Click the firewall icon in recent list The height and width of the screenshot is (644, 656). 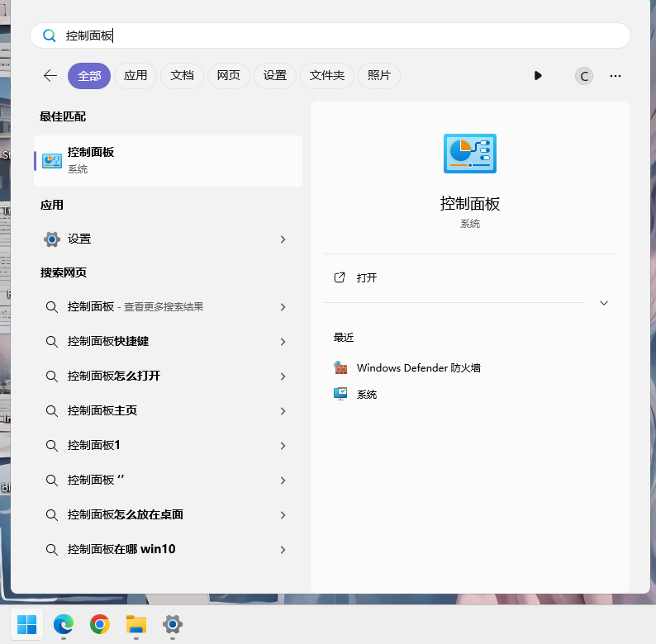(340, 367)
